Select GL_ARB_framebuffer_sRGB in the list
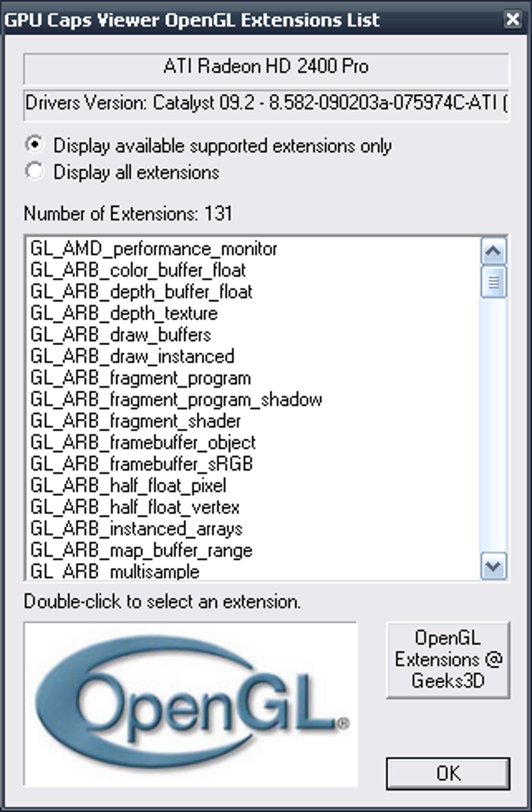The height and width of the screenshot is (812, 532). tap(142, 464)
